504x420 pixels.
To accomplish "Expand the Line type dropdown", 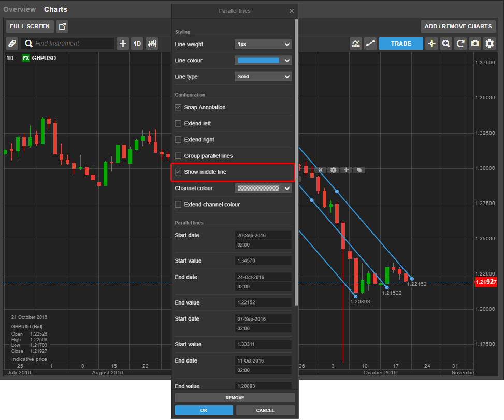I will 263,77.
